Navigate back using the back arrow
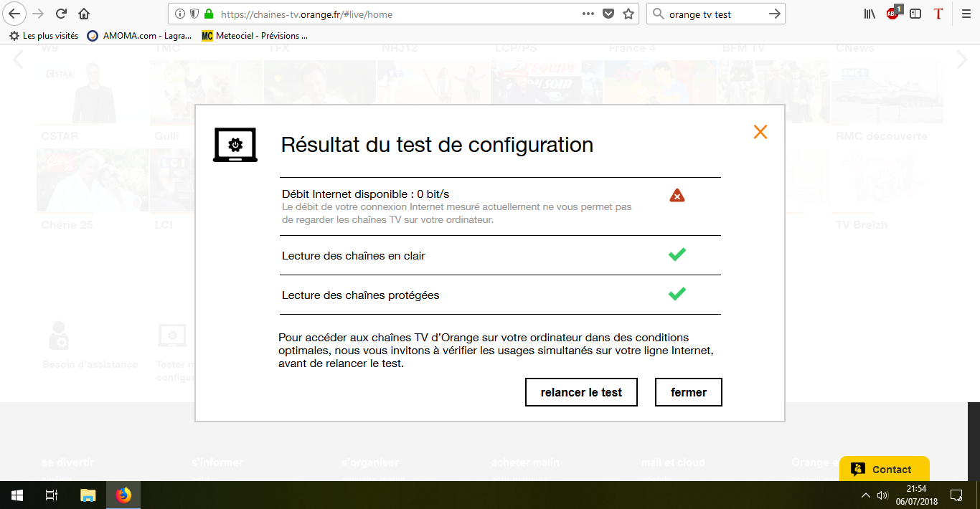The image size is (980, 509). click(16, 13)
